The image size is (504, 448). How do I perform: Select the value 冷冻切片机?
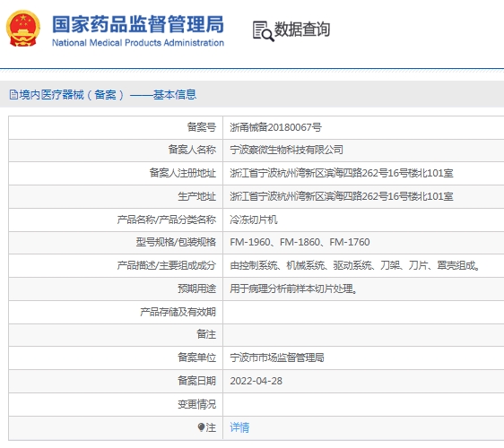pos(253,220)
